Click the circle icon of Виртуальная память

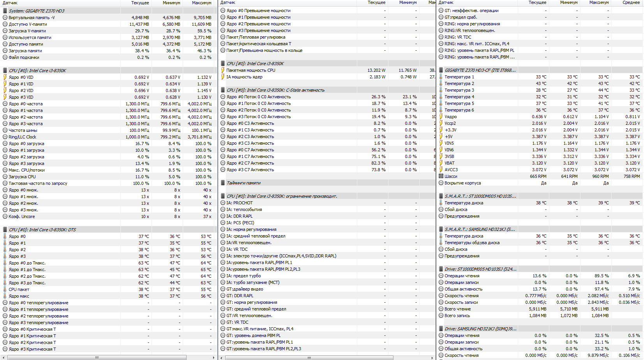tap(5, 18)
